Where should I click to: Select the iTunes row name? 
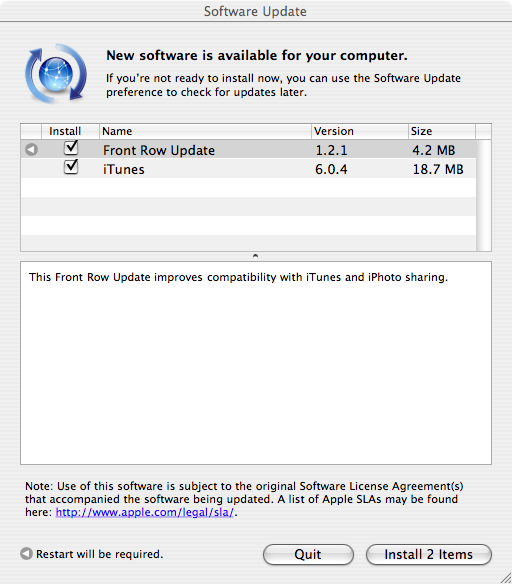[124, 169]
